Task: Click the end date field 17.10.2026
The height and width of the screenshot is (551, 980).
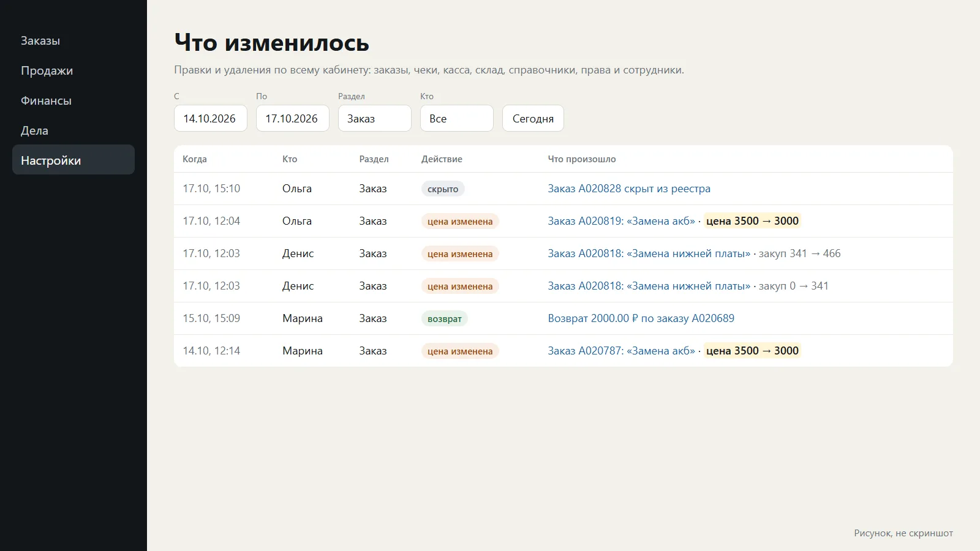Action: pos(293,118)
